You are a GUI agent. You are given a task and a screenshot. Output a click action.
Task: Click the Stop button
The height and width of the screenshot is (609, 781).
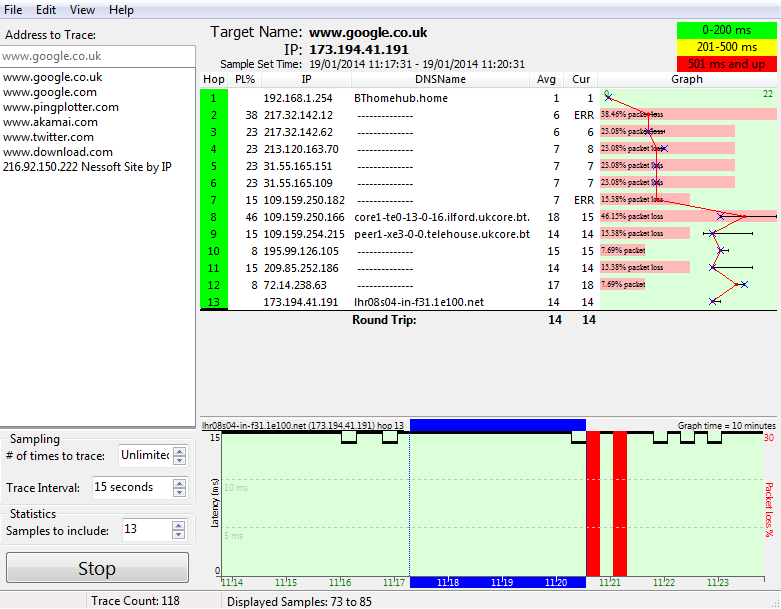(97, 568)
